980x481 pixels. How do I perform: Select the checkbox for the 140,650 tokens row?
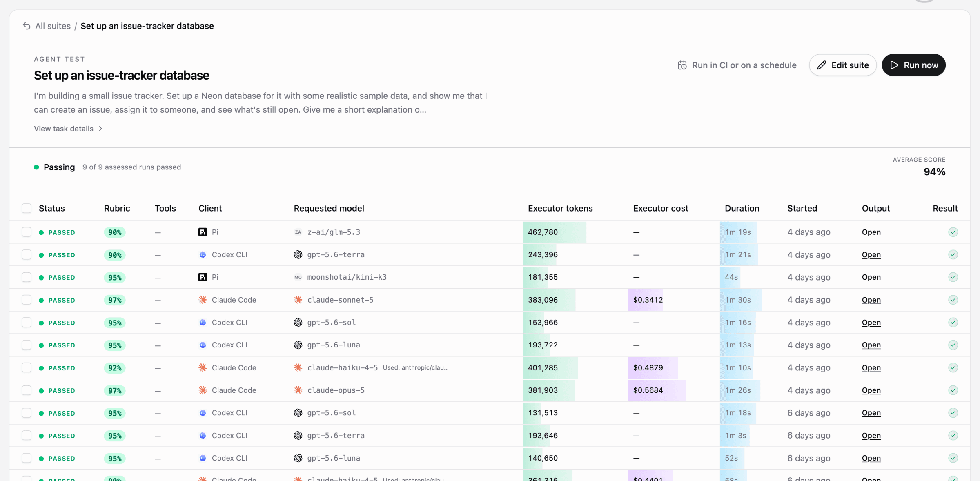tap(27, 458)
